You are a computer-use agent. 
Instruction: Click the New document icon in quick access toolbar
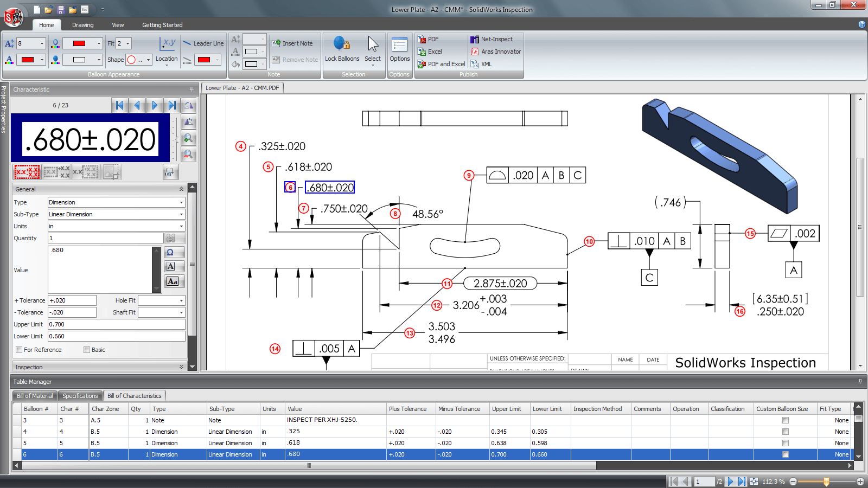click(x=36, y=10)
